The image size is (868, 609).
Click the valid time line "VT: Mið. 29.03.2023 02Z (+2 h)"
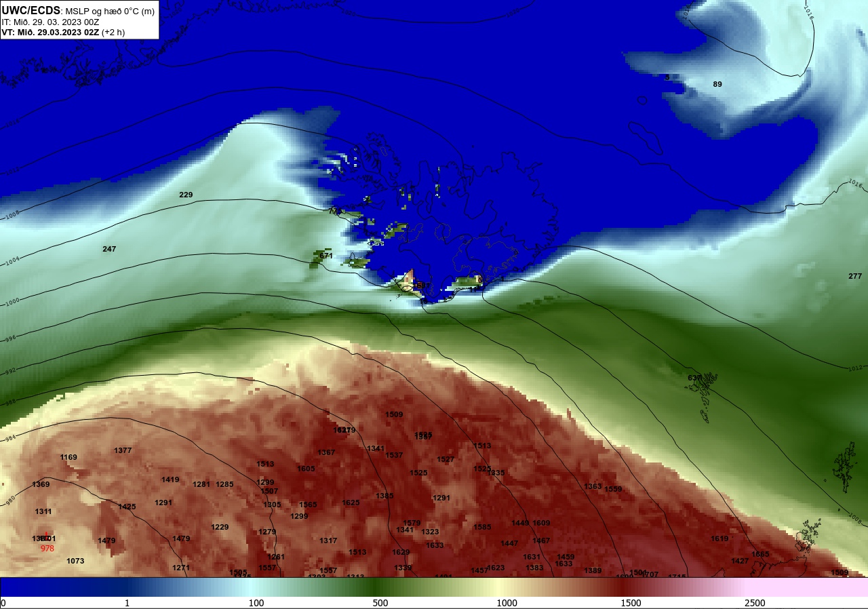(x=63, y=32)
